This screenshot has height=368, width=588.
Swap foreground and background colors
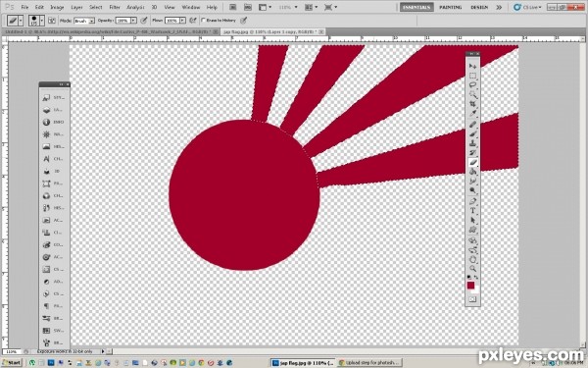(476, 277)
